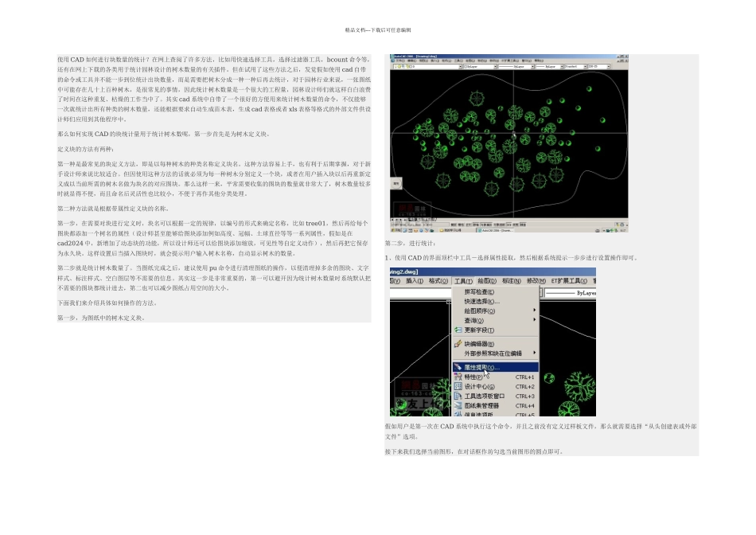Click the 图纸集管理器 sheet set icon

click(458, 406)
